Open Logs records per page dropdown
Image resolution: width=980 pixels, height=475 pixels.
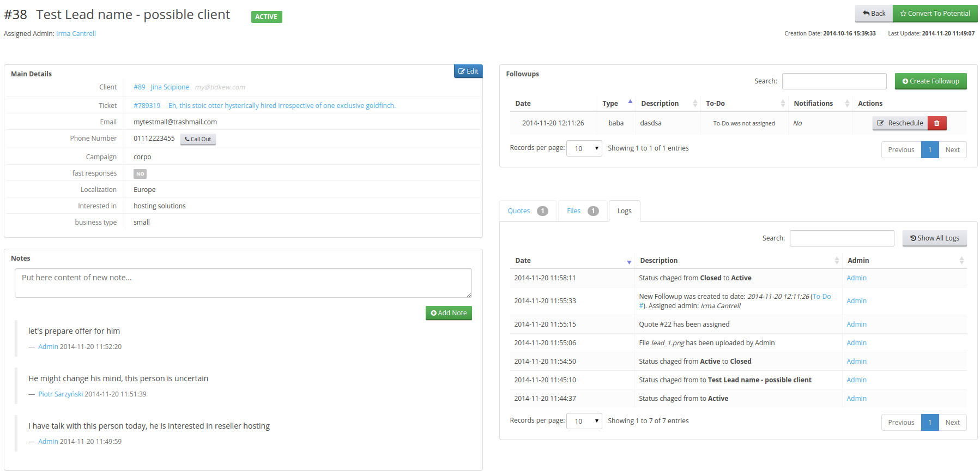pyautogui.click(x=584, y=421)
